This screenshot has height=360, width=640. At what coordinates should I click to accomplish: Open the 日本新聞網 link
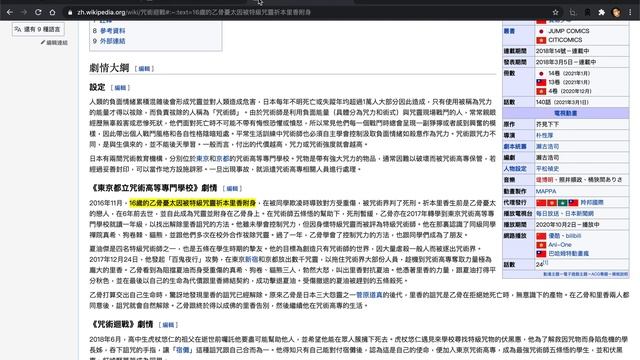pos(579,213)
